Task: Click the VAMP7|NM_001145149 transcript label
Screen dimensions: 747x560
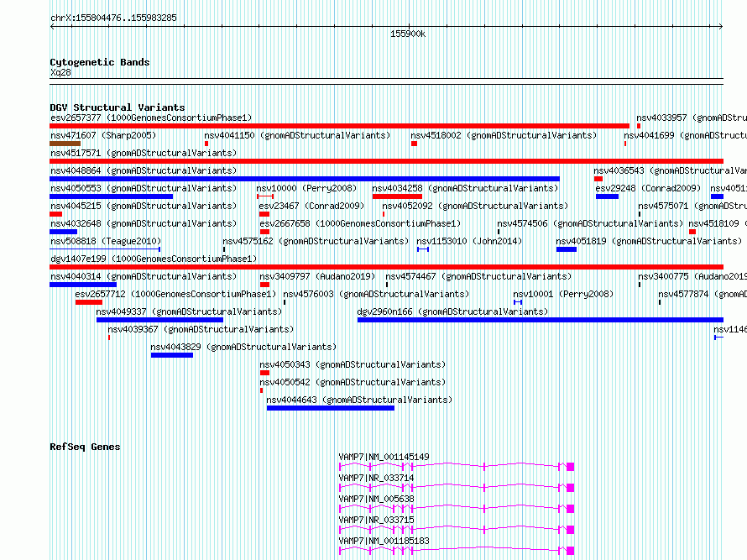Action: click(384, 457)
